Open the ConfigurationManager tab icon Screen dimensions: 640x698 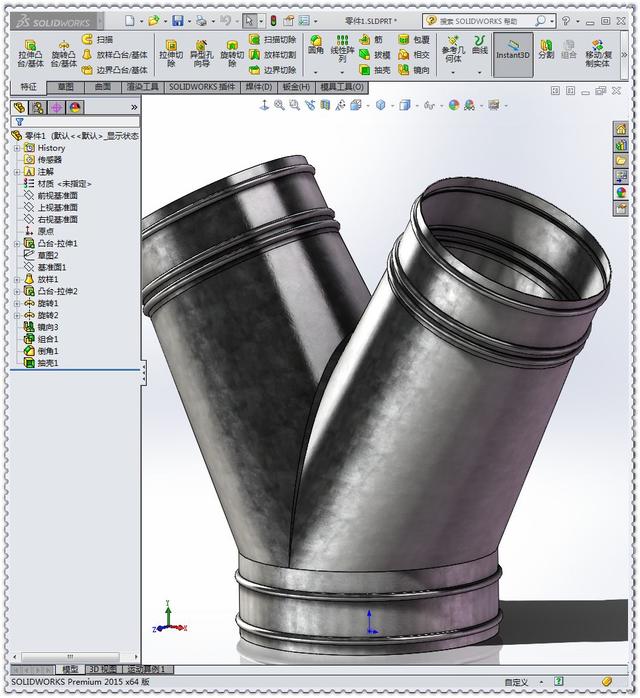coord(57,107)
